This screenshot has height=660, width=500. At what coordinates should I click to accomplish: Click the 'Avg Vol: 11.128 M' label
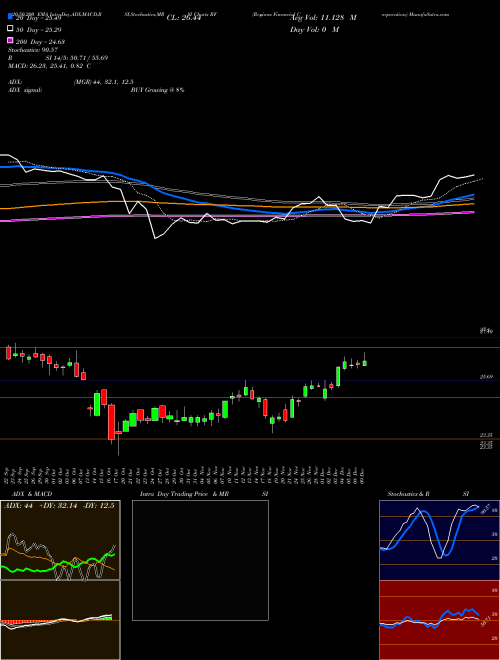click(323, 18)
